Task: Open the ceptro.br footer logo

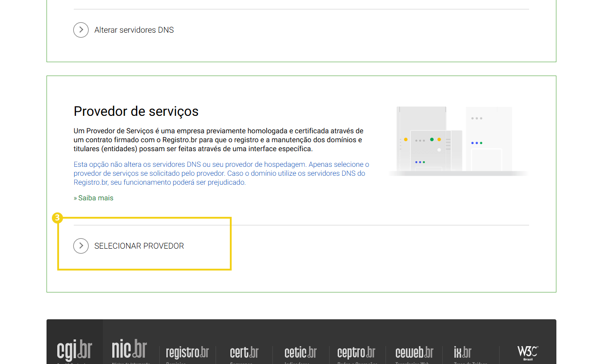Action: click(x=356, y=352)
